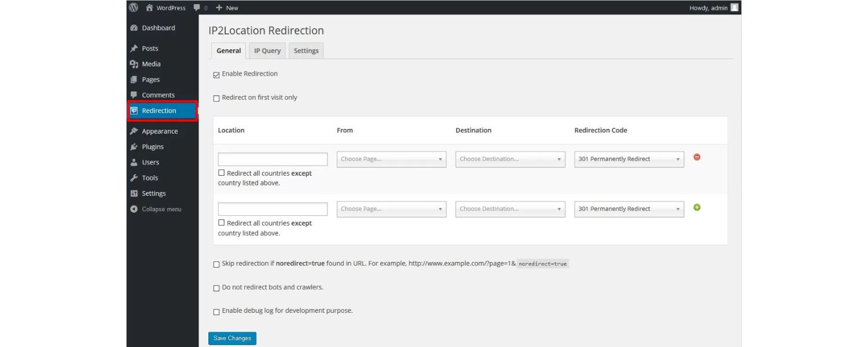Select the Posts pin icon in the sidebar
This screenshot has width=868, height=347.
click(135, 49)
